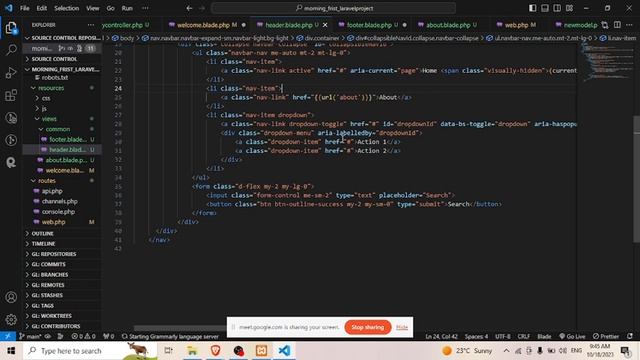Viewport: 640px width, 360px height.
Task: Open footer.blade file in explorer tree
Action: click(x=62, y=139)
